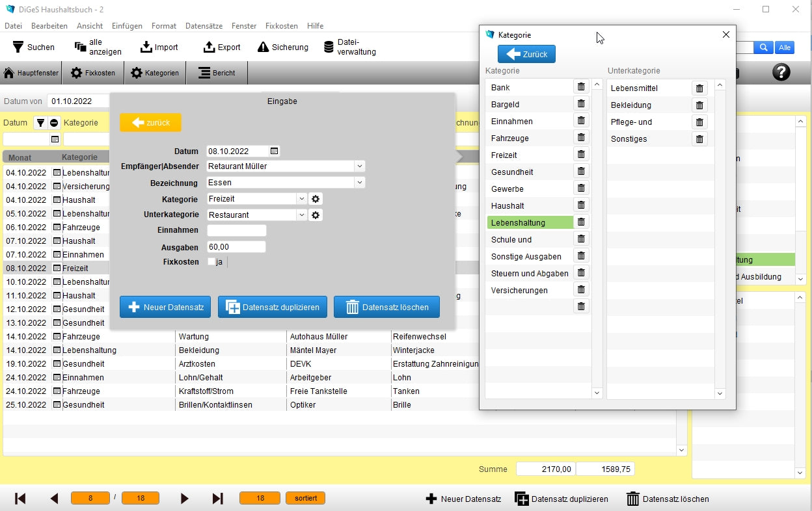Toggle the Fixkosten 'ja' checkbox
This screenshot has width=812, height=511.
(x=211, y=262)
